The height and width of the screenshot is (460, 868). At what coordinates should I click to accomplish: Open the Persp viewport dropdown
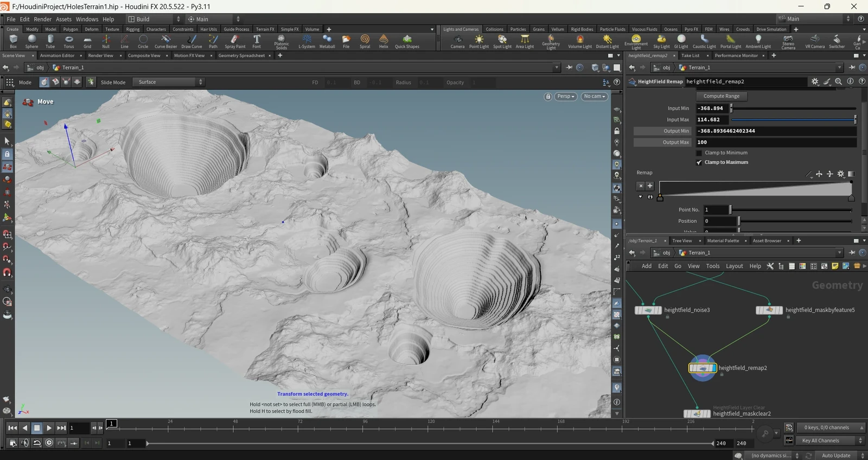pos(566,97)
